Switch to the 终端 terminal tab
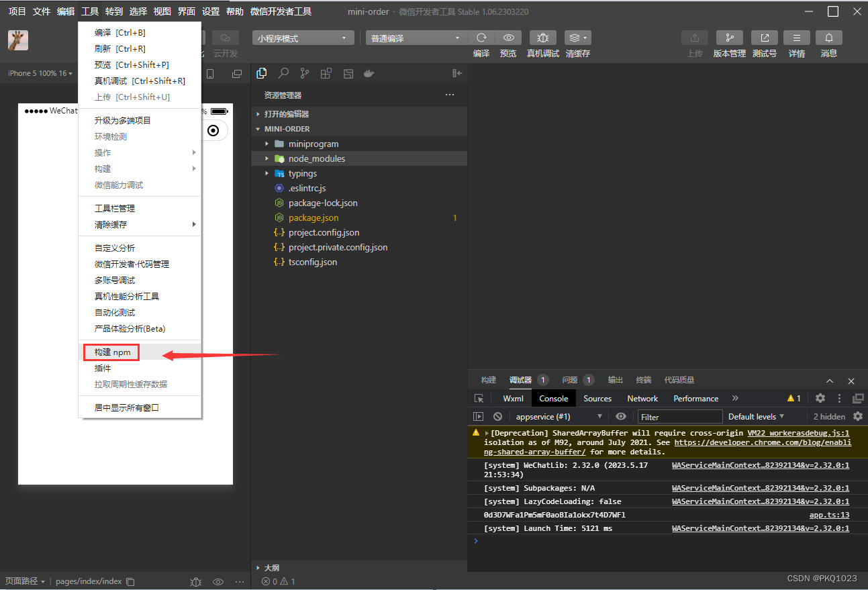The width and height of the screenshot is (868, 590). point(644,380)
